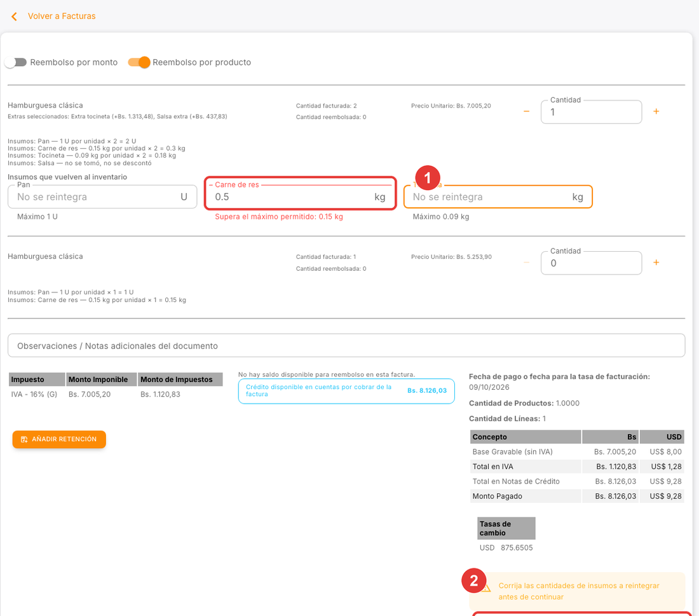699x616 pixels.
Task: Click the US$ 8,00 value cell
Action: pos(665,452)
